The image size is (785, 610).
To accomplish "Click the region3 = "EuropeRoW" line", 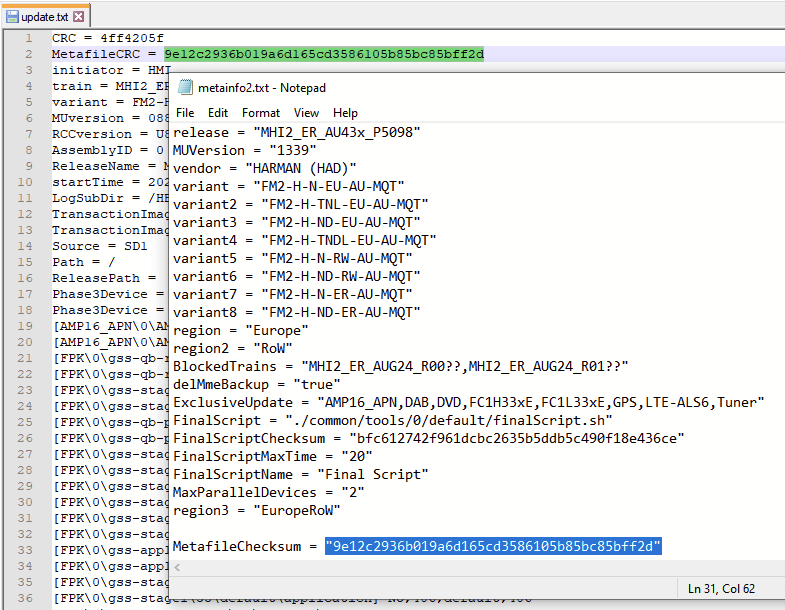I will (256, 510).
